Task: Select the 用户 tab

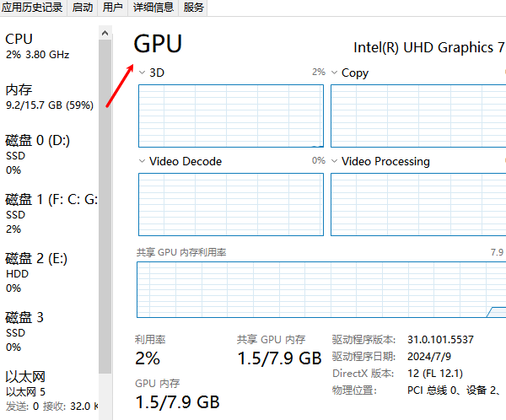Action: 112,8
